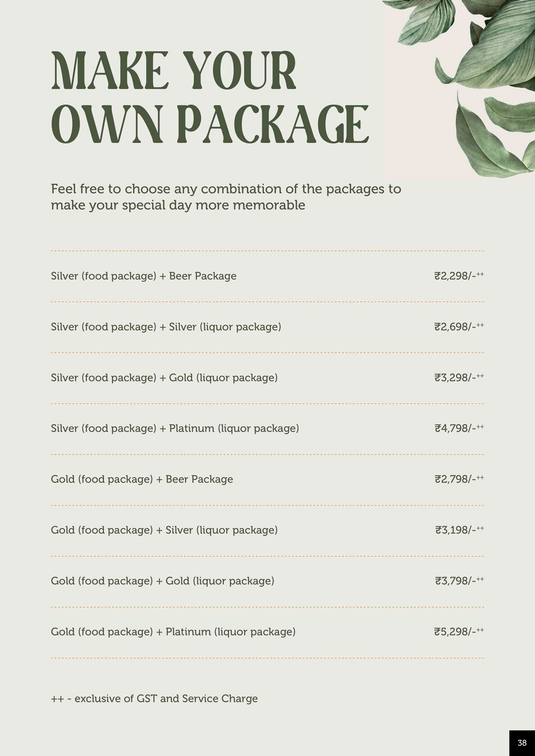Image resolution: width=535 pixels, height=756 pixels.
Task: Click the "Feel free to choose" intro paragraph
Action: [x=226, y=197]
